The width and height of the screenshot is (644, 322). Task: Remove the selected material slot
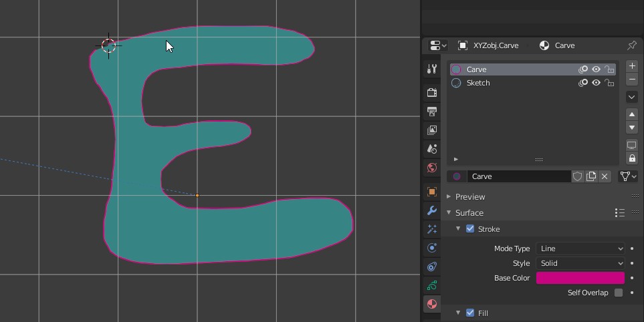click(632, 79)
